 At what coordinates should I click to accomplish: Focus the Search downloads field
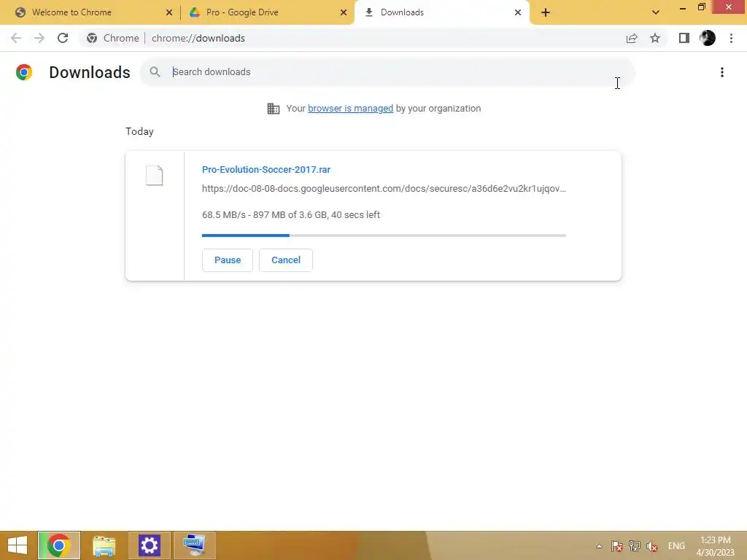pos(387,72)
